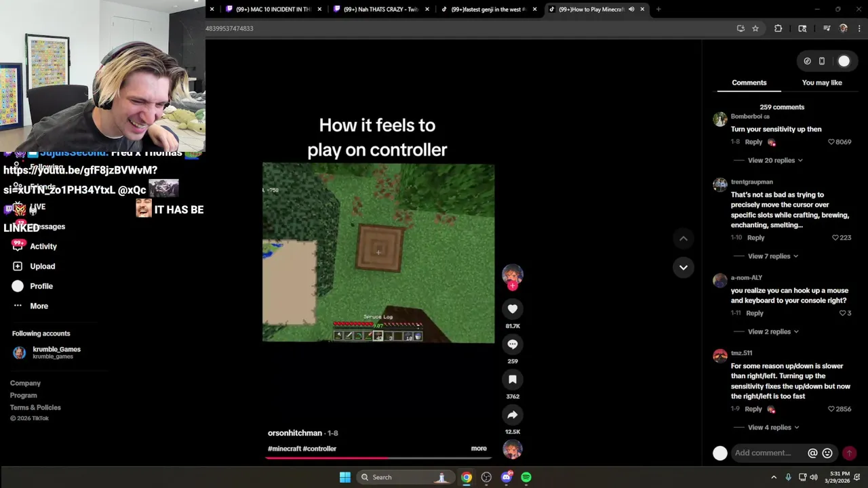Like tmz.511's comment with 2856 likes
The height and width of the screenshot is (488, 868).
click(x=831, y=409)
